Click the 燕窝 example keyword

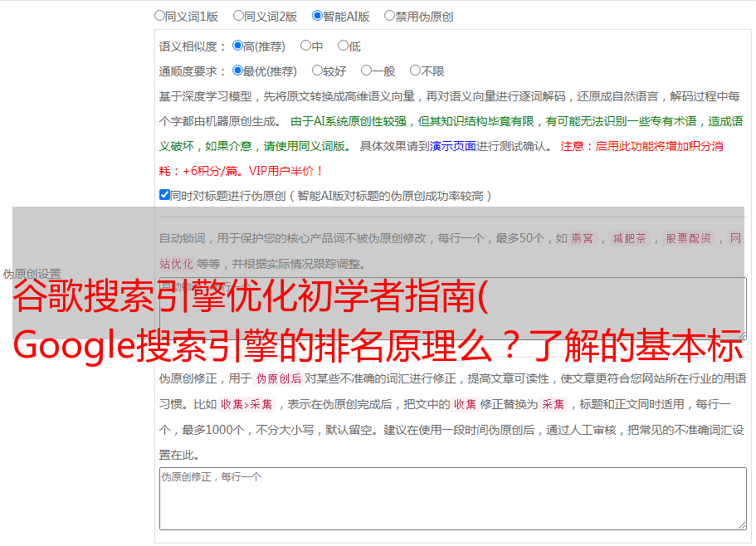click(582, 238)
